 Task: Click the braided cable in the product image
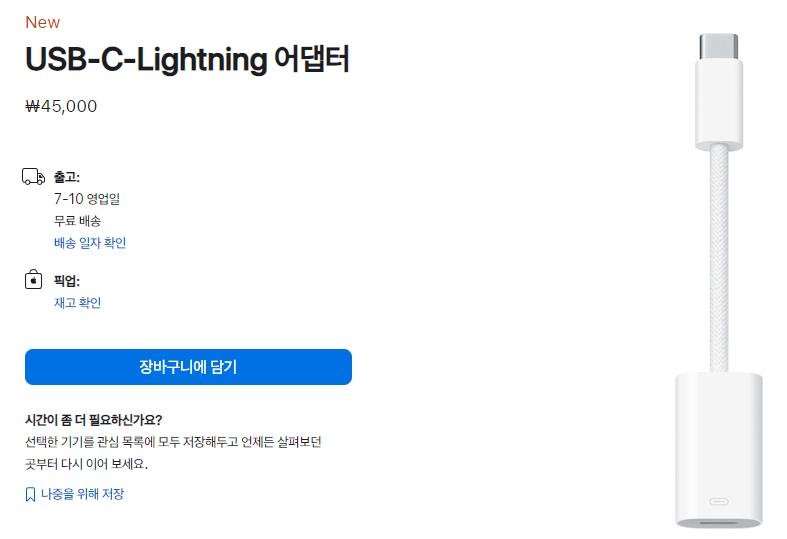click(719, 258)
